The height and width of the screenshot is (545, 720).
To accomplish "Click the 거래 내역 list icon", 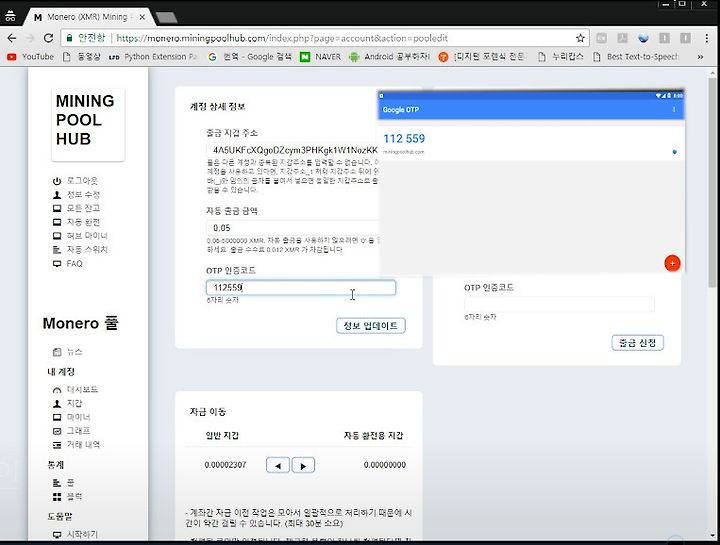I will coord(57,444).
